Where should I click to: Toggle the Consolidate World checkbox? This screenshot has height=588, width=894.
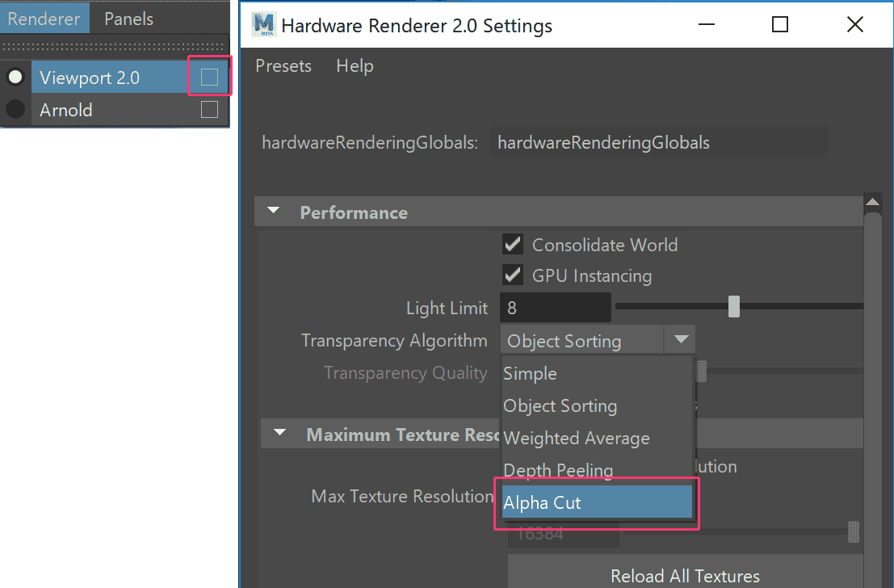[513, 244]
